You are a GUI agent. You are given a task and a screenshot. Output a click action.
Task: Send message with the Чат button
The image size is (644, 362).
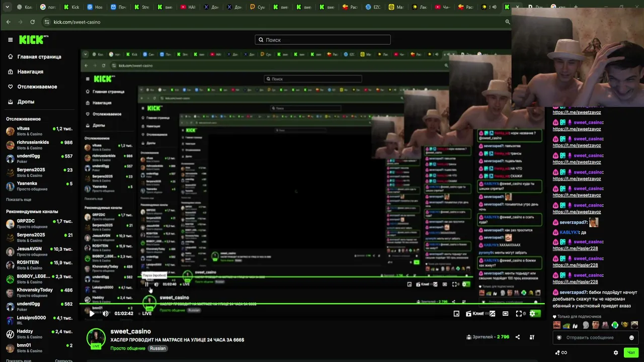(x=631, y=352)
